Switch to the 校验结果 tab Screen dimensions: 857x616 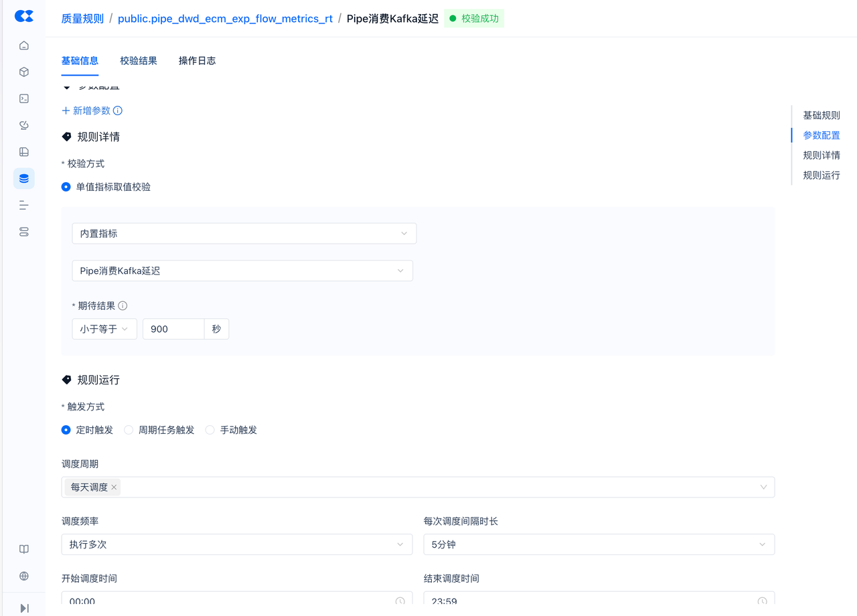pyautogui.click(x=139, y=61)
